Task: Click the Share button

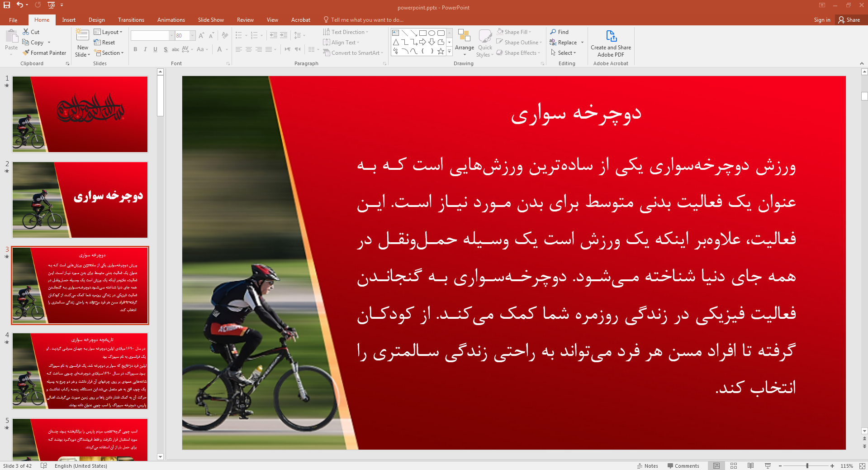Action: pos(849,20)
